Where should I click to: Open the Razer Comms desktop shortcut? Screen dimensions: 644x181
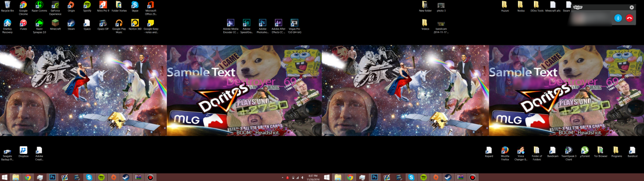(39, 7)
